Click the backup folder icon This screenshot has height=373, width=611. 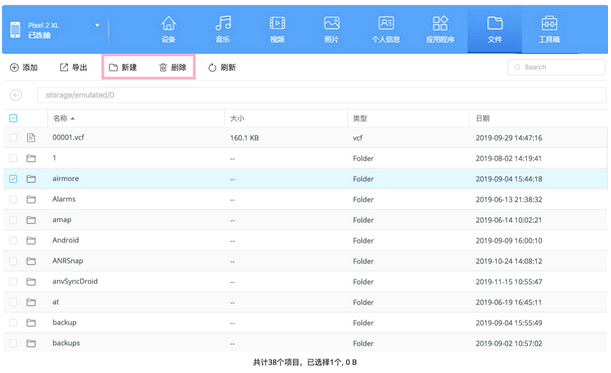coord(31,323)
